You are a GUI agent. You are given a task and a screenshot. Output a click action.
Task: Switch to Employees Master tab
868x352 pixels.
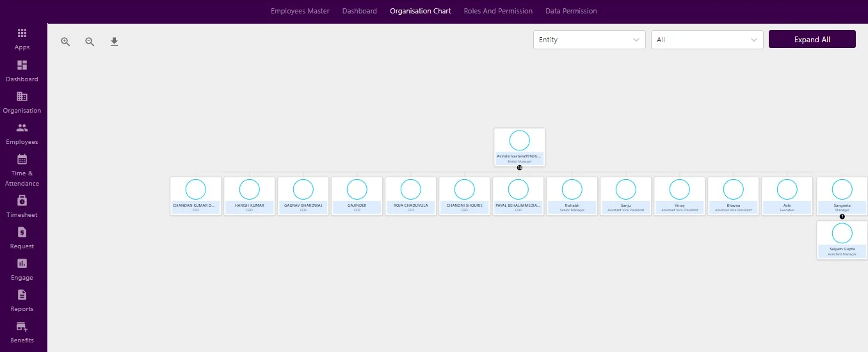click(300, 11)
